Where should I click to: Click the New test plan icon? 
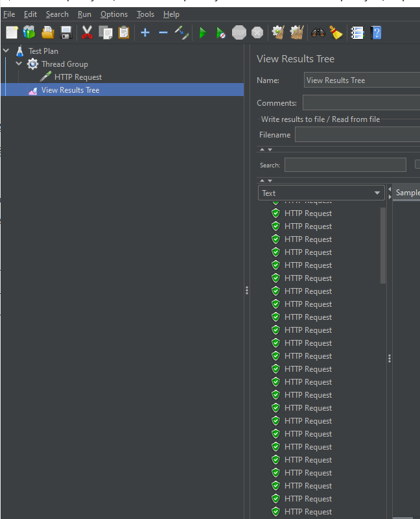[x=12, y=32]
